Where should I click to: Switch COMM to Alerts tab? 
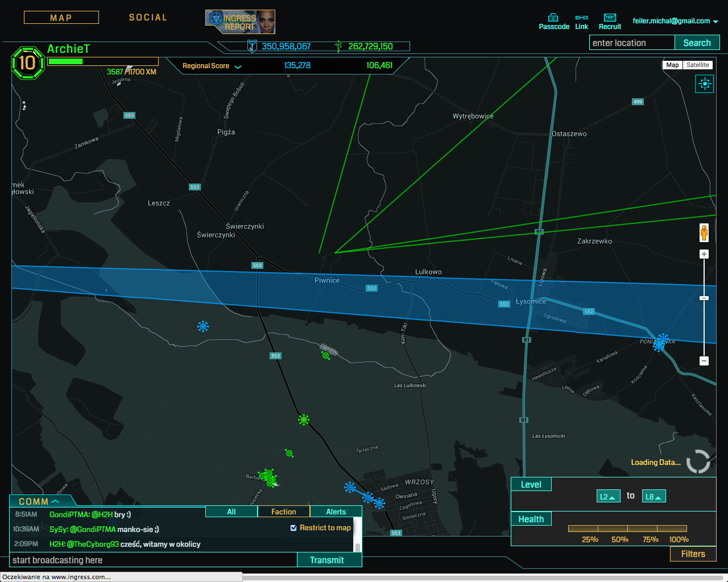tap(336, 512)
